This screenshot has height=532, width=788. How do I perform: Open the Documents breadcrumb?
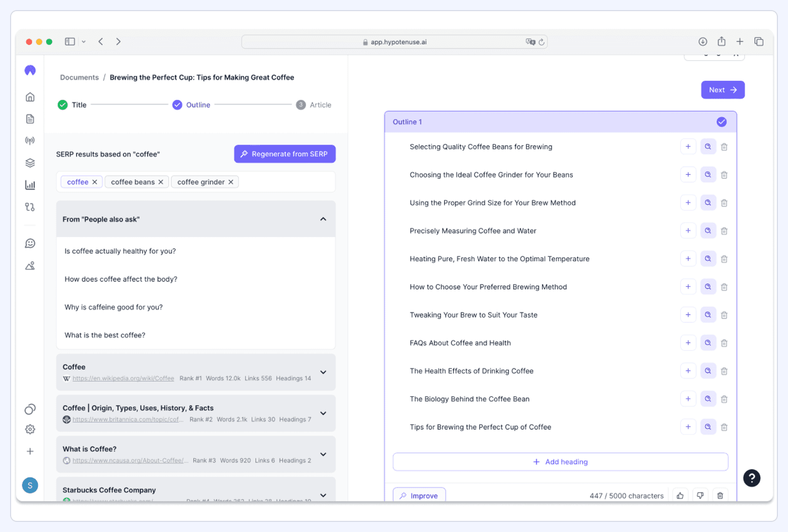(79, 77)
